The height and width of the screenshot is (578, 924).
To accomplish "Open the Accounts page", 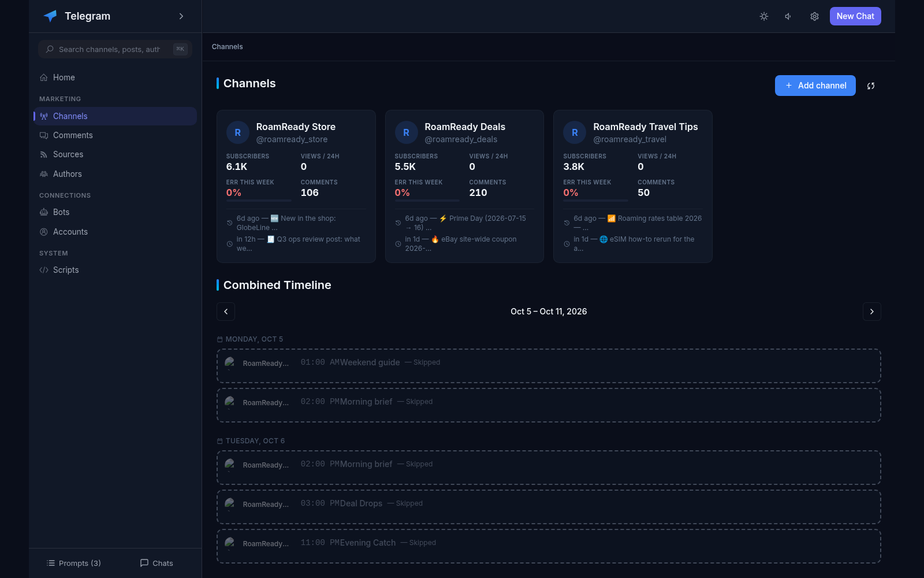I will point(115,232).
